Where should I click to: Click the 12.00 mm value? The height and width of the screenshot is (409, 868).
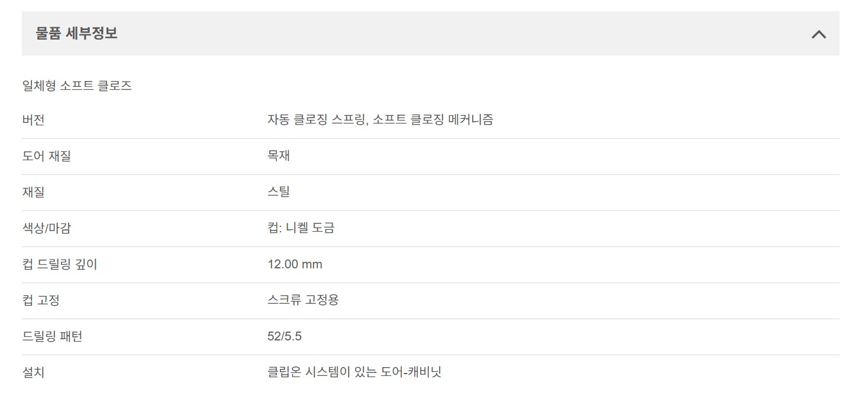[295, 264]
